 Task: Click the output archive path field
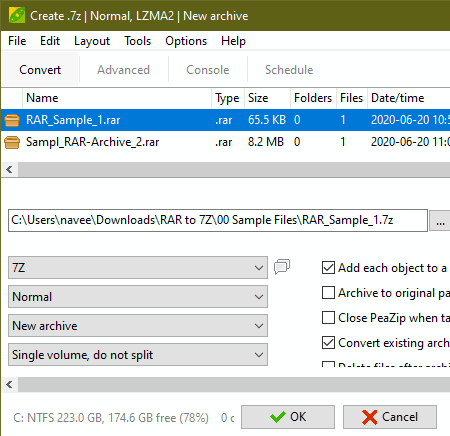pyautogui.click(x=218, y=220)
